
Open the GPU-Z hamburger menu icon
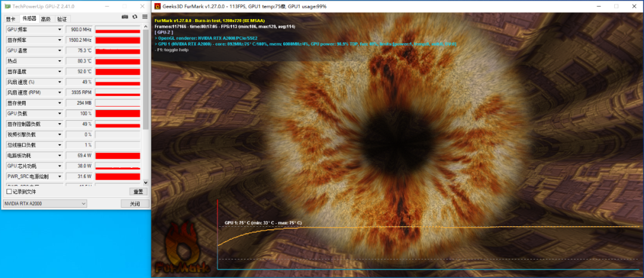[144, 17]
